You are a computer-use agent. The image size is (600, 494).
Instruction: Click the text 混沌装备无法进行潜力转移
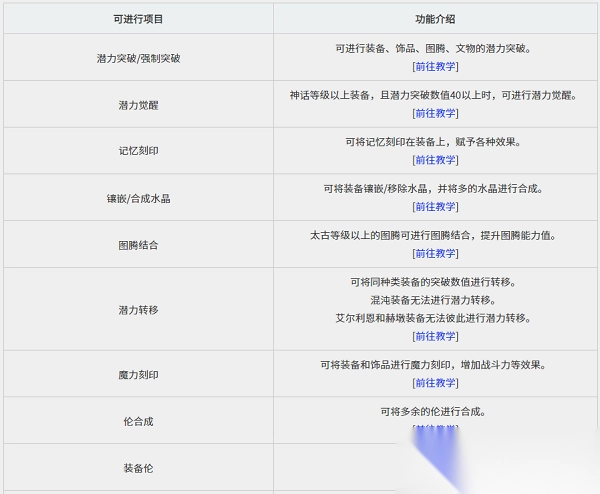(435, 300)
